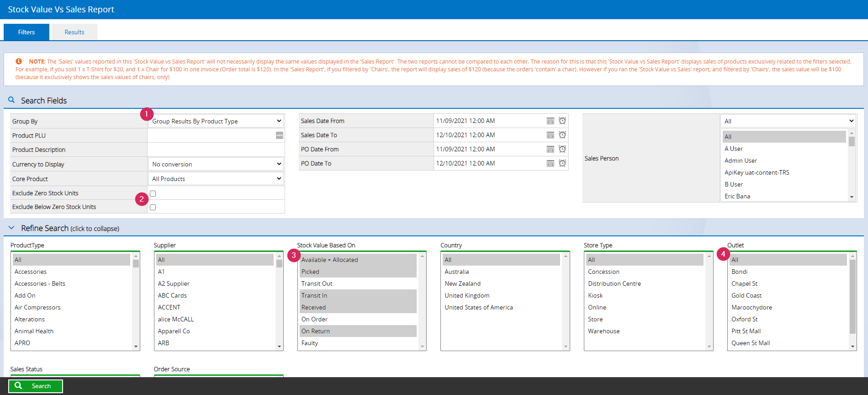The image size is (868, 395).
Task: Click the Outlet list scrollbar down arrow
Action: tap(852, 347)
